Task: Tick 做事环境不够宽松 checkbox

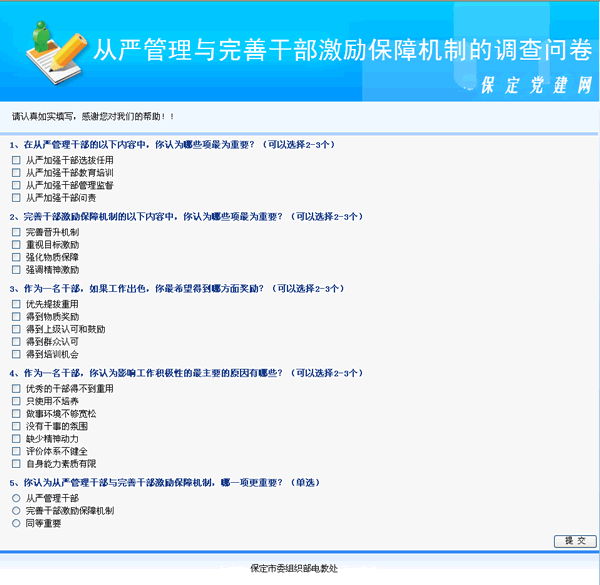Action: click(16, 414)
